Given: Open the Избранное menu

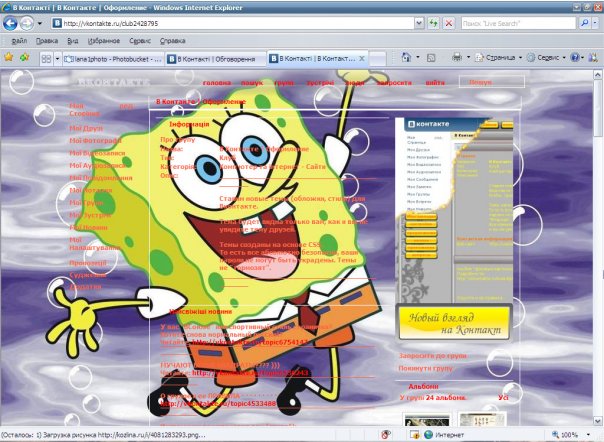Looking at the screenshot, I should click(104, 41).
